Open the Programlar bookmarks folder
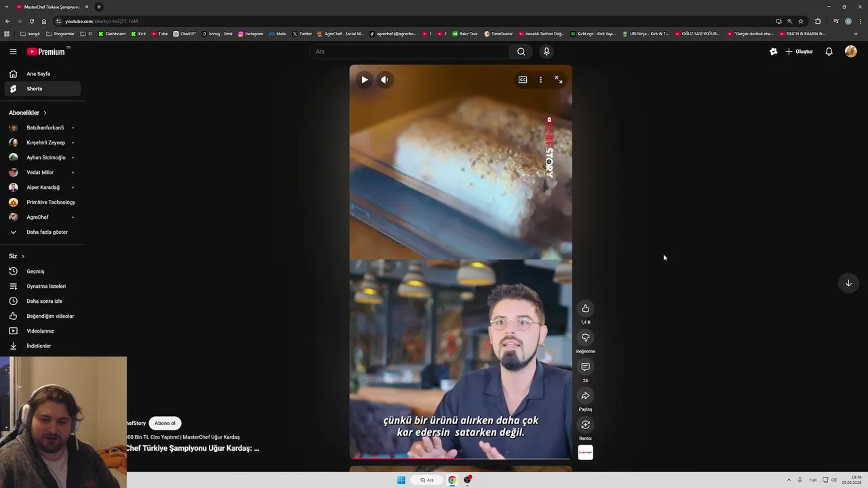This screenshot has width=868, height=488. pos(60,34)
